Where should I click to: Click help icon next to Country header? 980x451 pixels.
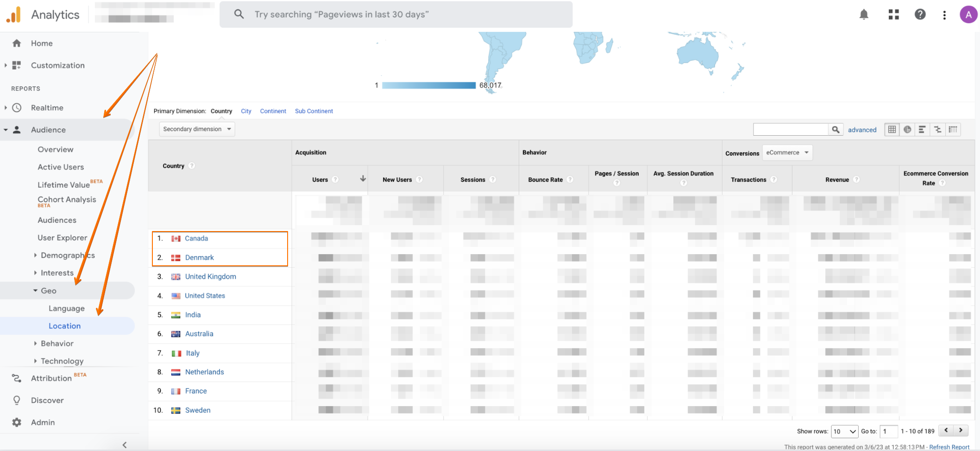(192, 166)
